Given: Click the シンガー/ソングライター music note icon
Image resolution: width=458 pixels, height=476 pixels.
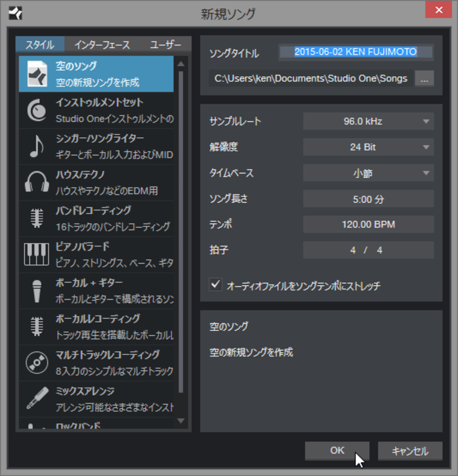Looking at the screenshot, I should (37, 146).
